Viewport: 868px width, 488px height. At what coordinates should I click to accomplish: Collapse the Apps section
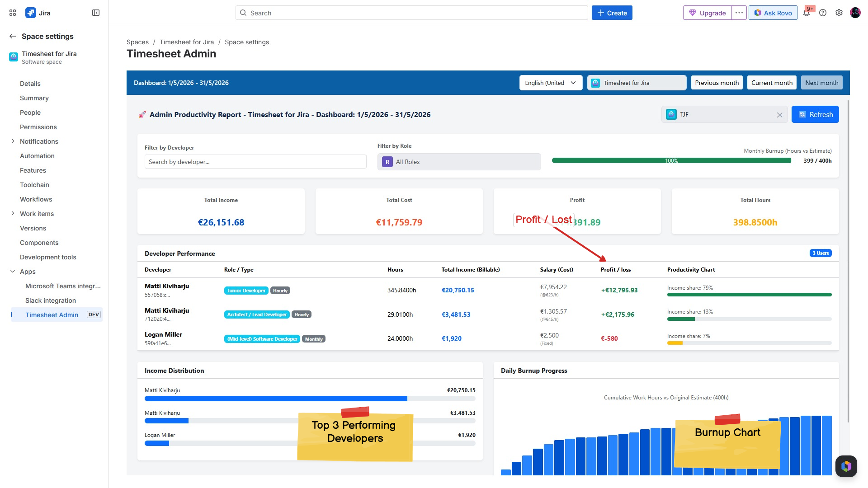pyautogui.click(x=13, y=272)
